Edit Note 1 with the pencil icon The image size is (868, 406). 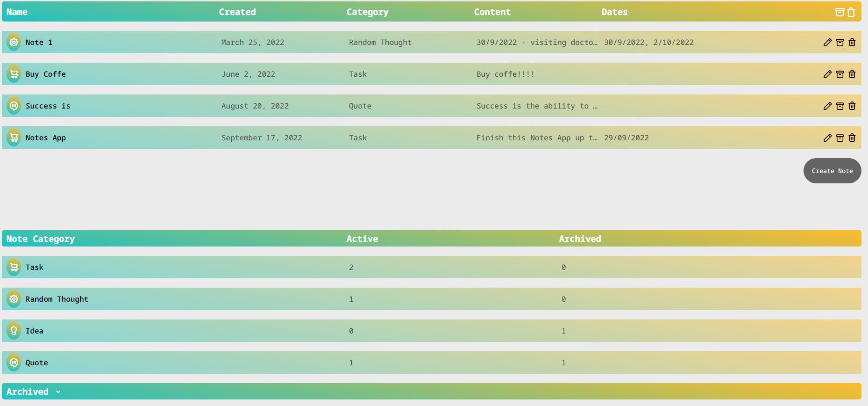827,43
